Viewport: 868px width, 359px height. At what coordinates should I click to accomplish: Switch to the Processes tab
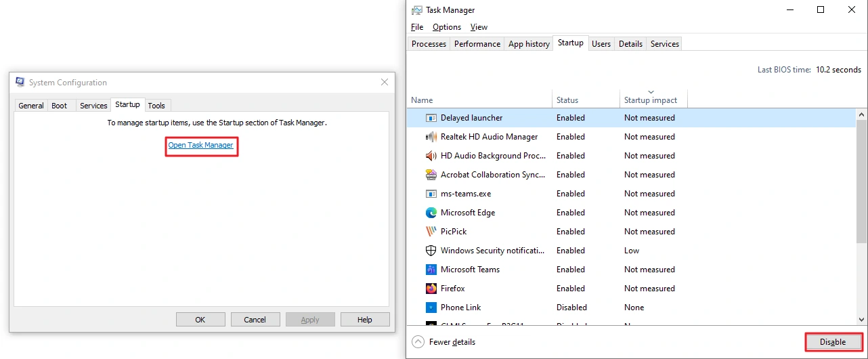point(429,44)
